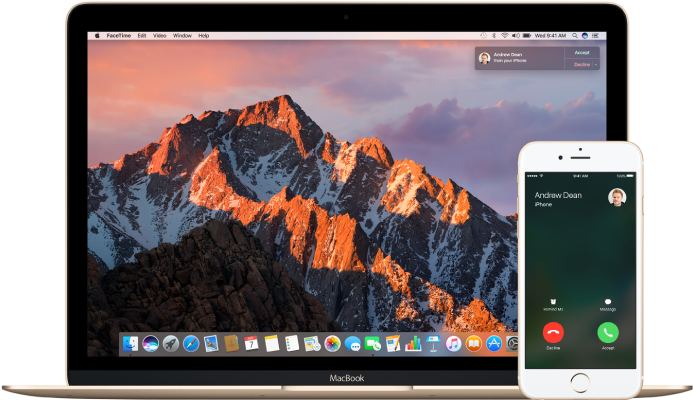
Task: Open Finder from the Mac dock
Action: point(130,343)
